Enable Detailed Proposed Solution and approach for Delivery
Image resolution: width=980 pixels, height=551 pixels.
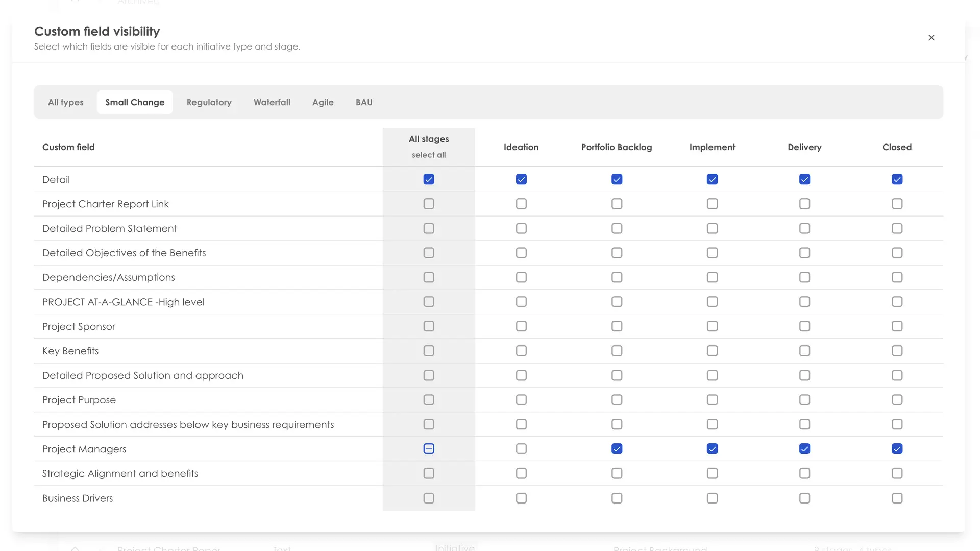pos(805,375)
